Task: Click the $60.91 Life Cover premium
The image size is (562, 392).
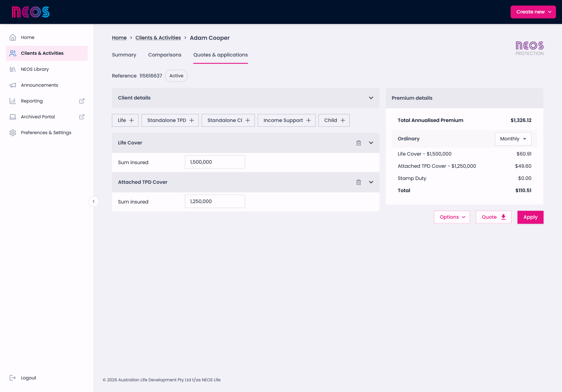Action: 524,154
